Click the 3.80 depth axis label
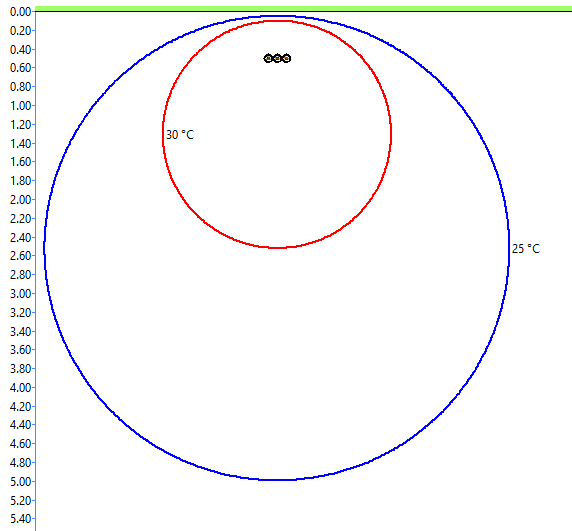 coord(20,369)
